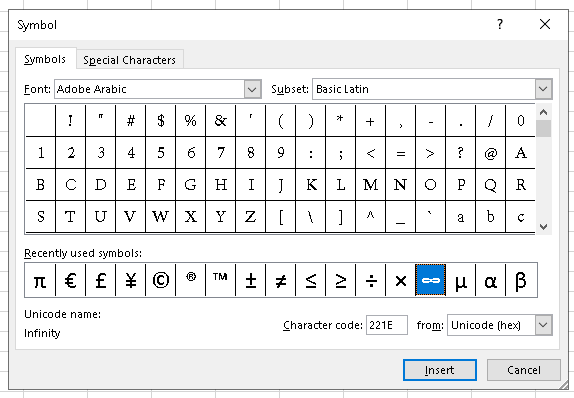This screenshot has width=574, height=398.
Task: Pick the TM trademark recent symbol
Action: (x=220, y=280)
